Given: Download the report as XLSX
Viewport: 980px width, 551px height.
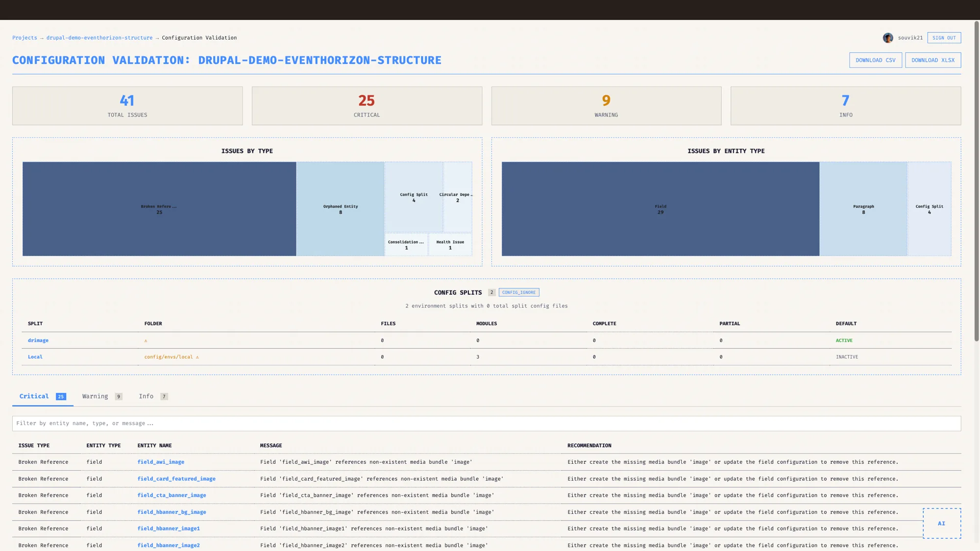Looking at the screenshot, I should pyautogui.click(x=933, y=60).
